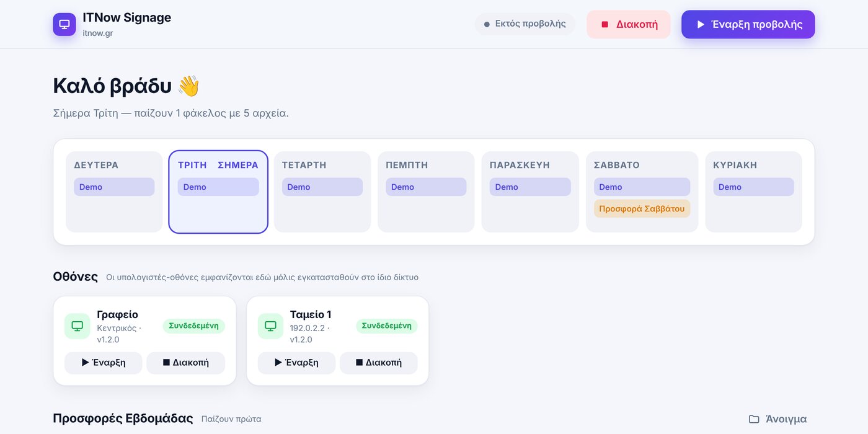
Task: Select the Κυριακή day card
Action: click(x=753, y=192)
